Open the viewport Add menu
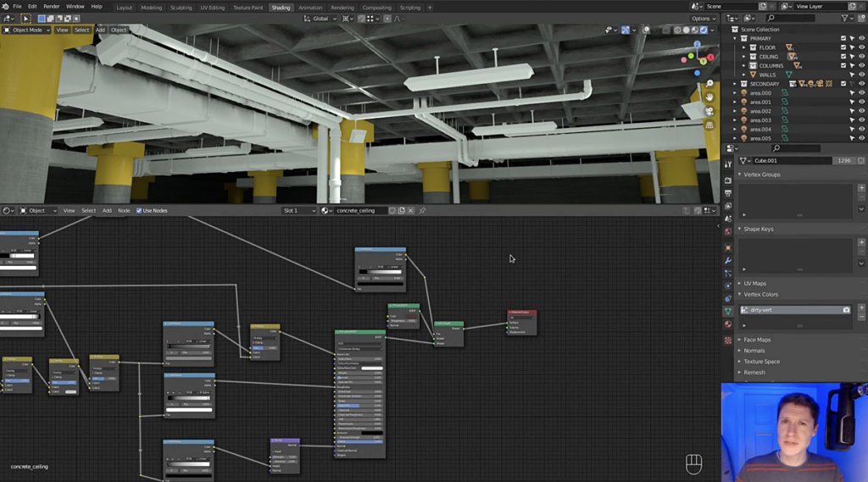Viewport: 868px width, 482px height. tap(100, 30)
